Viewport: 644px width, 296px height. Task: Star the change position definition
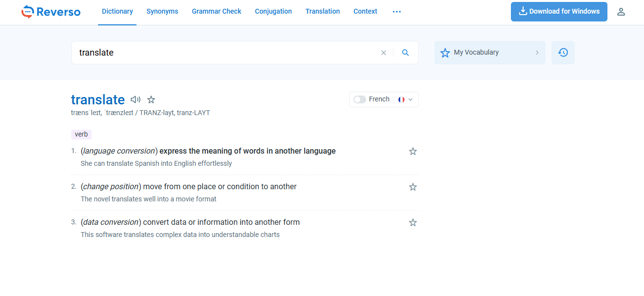coord(413,187)
